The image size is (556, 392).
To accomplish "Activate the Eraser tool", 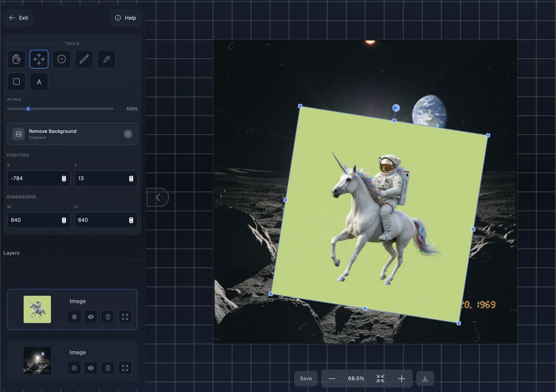I will click(x=61, y=59).
